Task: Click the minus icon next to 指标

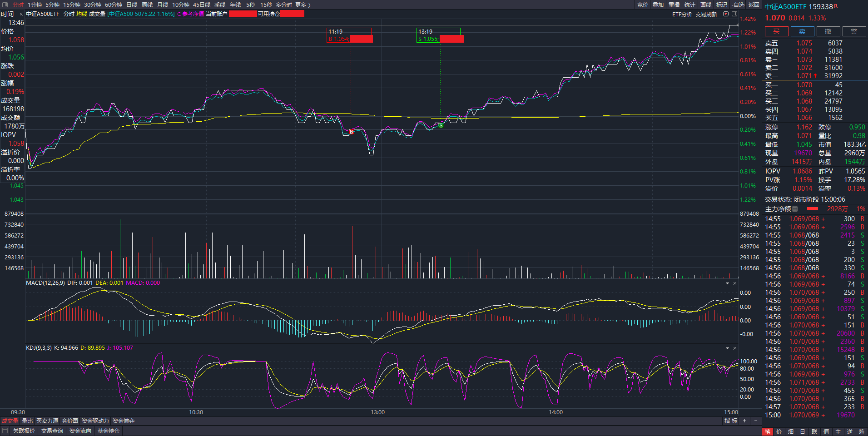Action: (756, 421)
